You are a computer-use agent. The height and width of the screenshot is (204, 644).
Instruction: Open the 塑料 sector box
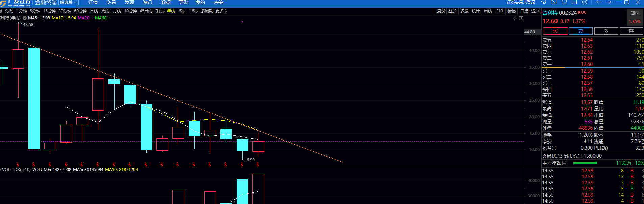tap(635, 17)
